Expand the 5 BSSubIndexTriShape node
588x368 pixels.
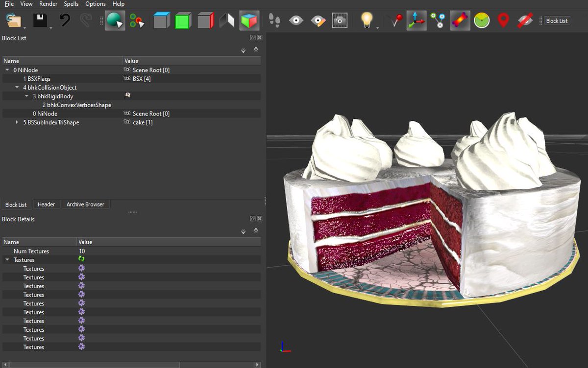point(17,122)
